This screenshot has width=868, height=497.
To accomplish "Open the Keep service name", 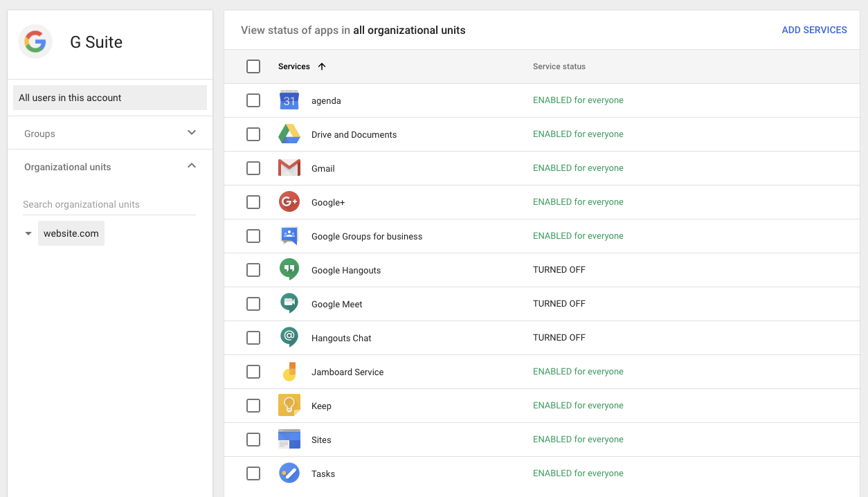I will click(321, 406).
